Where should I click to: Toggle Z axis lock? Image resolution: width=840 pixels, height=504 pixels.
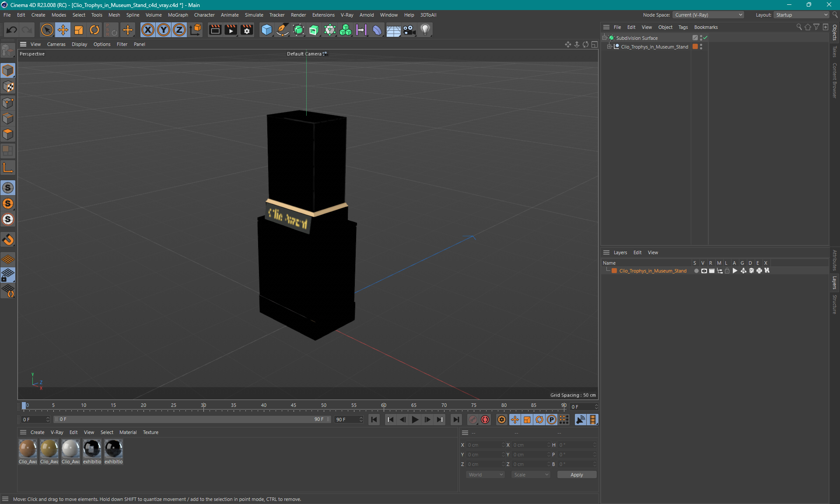(179, 30)
